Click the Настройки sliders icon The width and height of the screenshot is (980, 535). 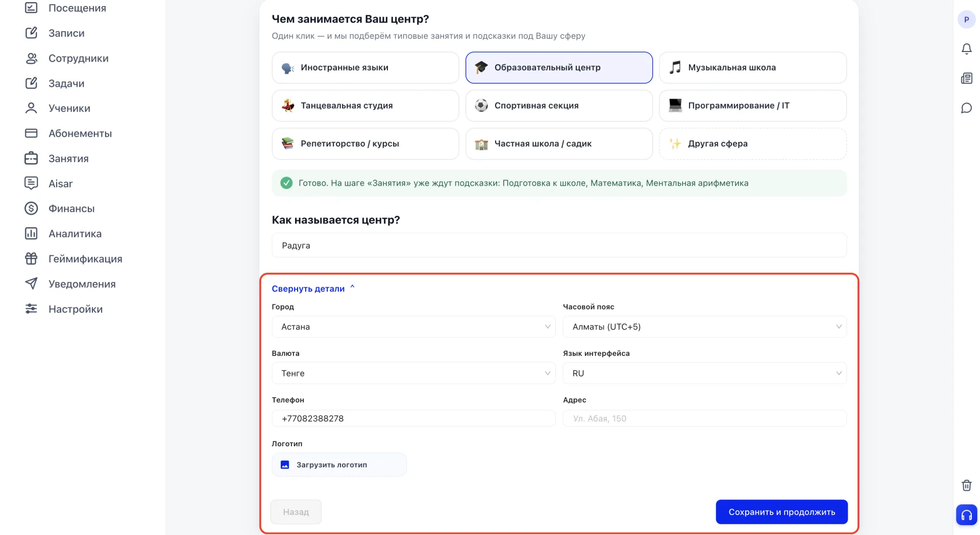click(x=31, y=309)
